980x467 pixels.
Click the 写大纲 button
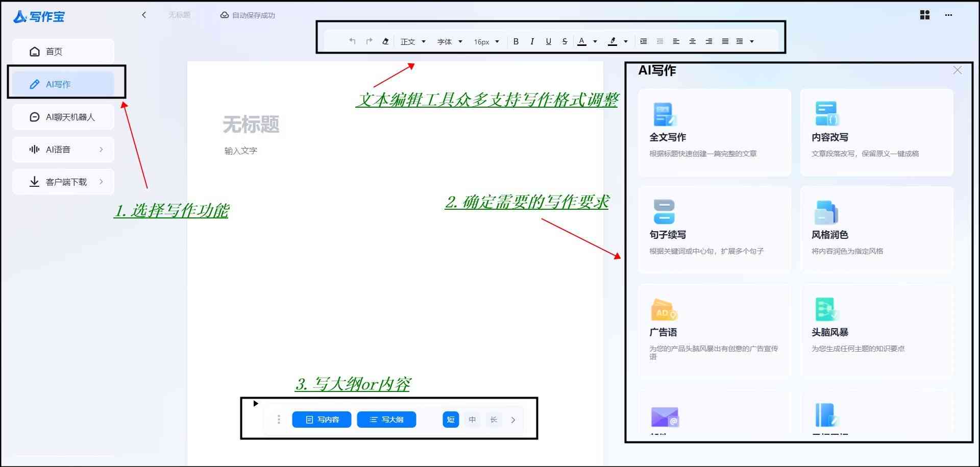[386, 420]
